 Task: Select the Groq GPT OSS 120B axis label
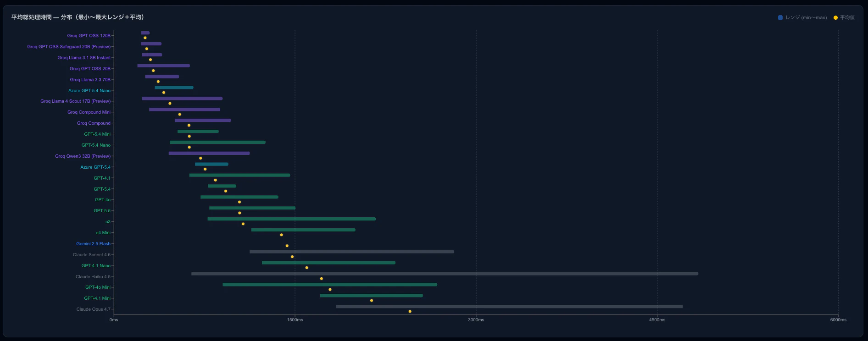point(89,36)
